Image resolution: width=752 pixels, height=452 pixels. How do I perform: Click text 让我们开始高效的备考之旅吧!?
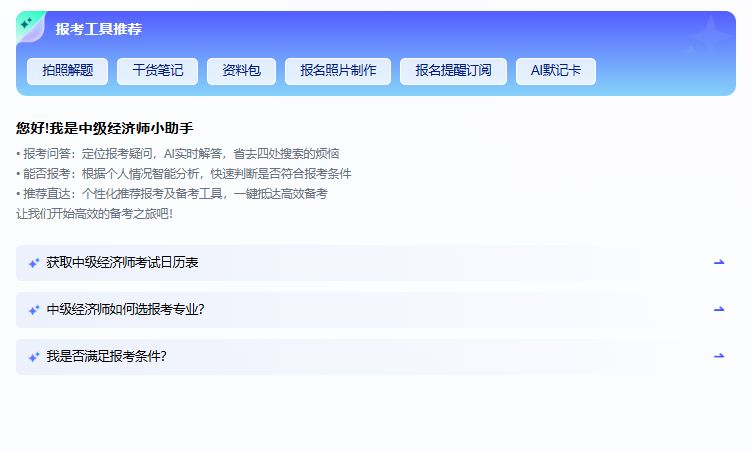94,214
